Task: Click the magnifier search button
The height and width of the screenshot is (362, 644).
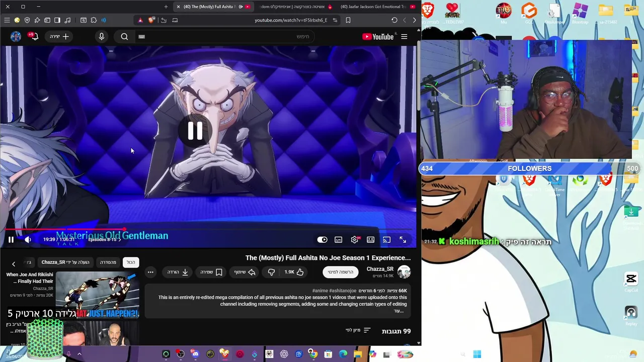Action: 124,36
